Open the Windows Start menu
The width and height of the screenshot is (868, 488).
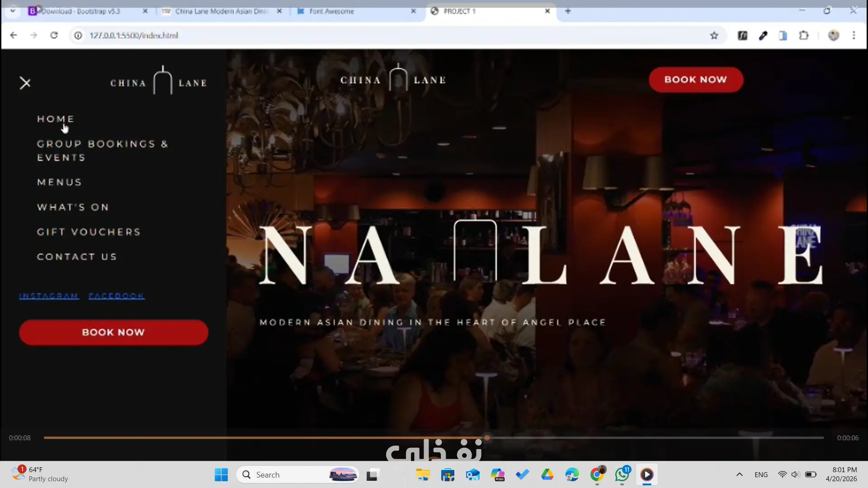[221, 475]
